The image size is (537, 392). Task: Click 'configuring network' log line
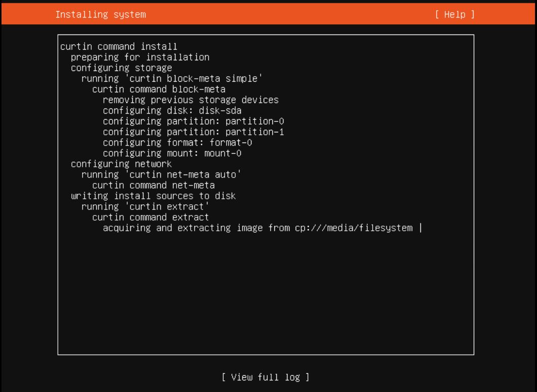[122, 164]
